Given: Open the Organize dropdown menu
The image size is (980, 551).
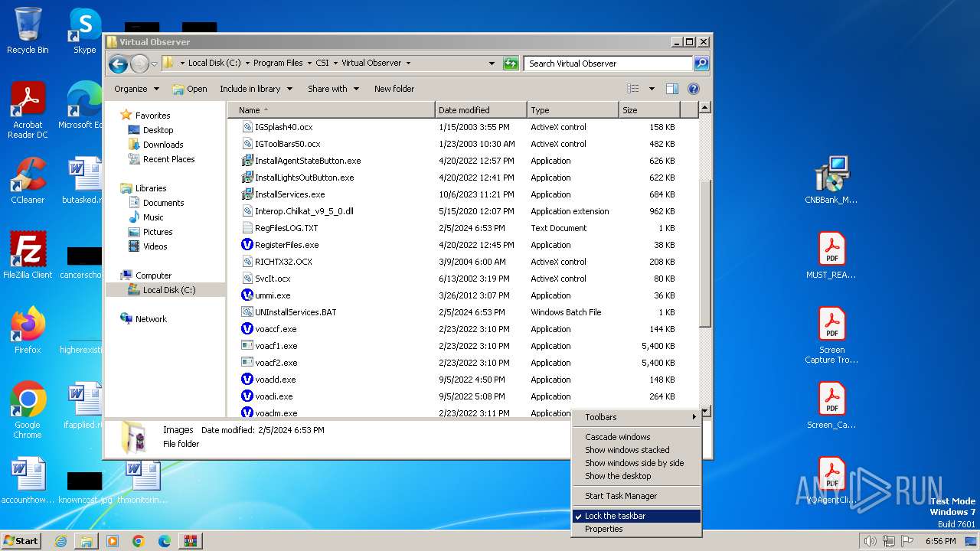Looking at the screenshot, I should coord(136,89).
